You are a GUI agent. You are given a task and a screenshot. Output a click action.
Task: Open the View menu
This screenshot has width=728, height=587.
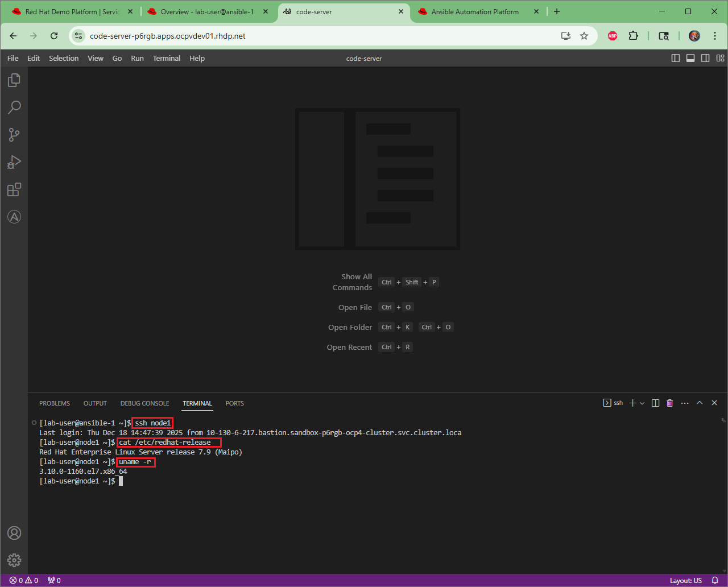(96, 58)
